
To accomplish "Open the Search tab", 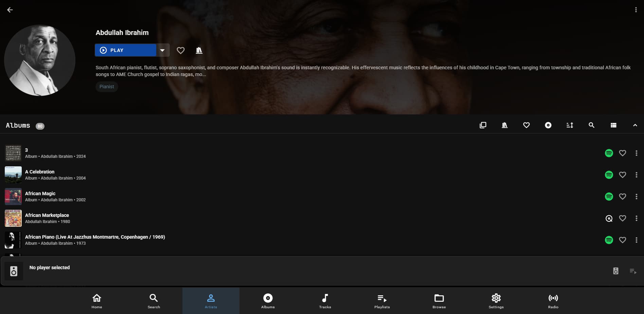I will (154, 301).
